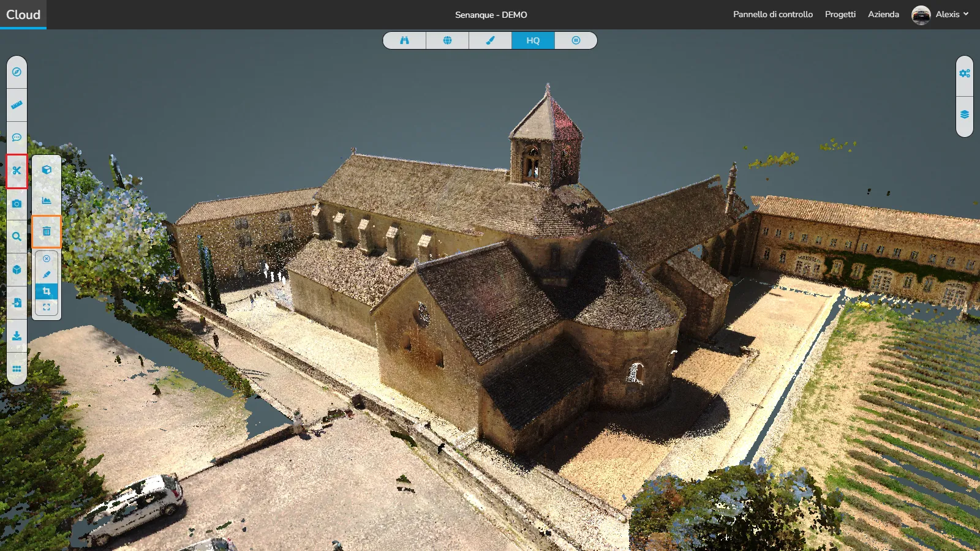980x551 pixels.
Task: Go to Pannello di controllo
Action: (x=773, y=14)
